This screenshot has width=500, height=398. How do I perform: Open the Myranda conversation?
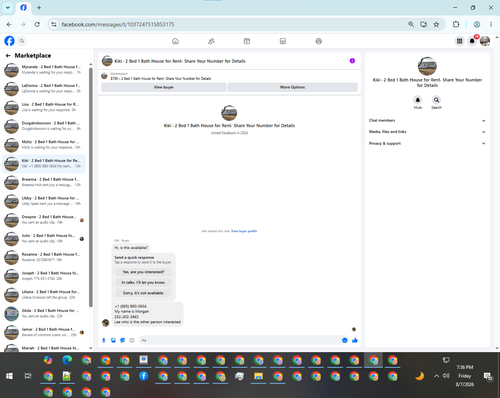tap(44, 70)
